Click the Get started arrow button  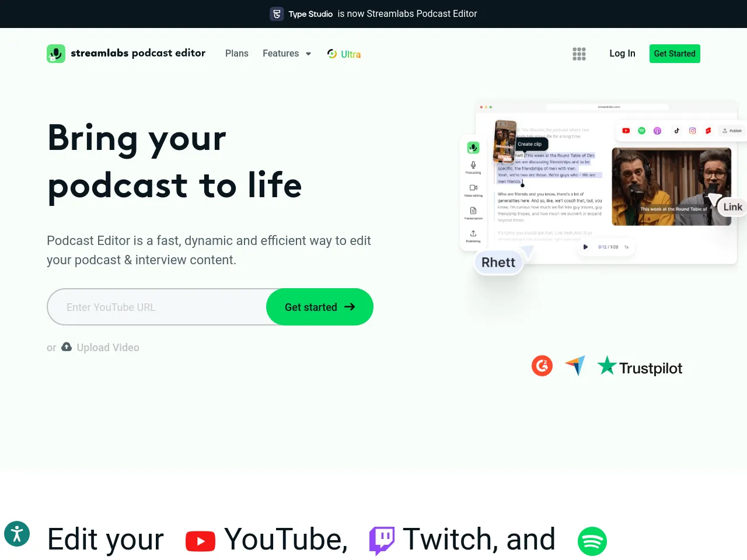coord(319,307)
